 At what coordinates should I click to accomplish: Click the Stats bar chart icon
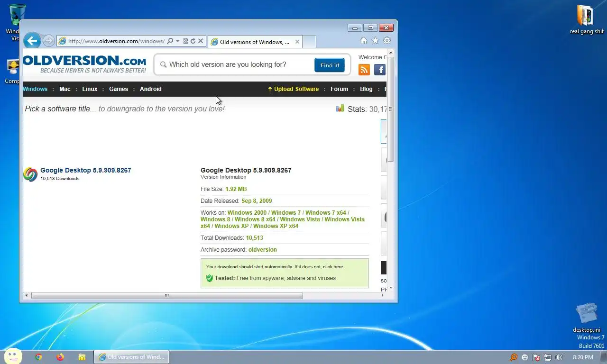click(x=340, y=109)
